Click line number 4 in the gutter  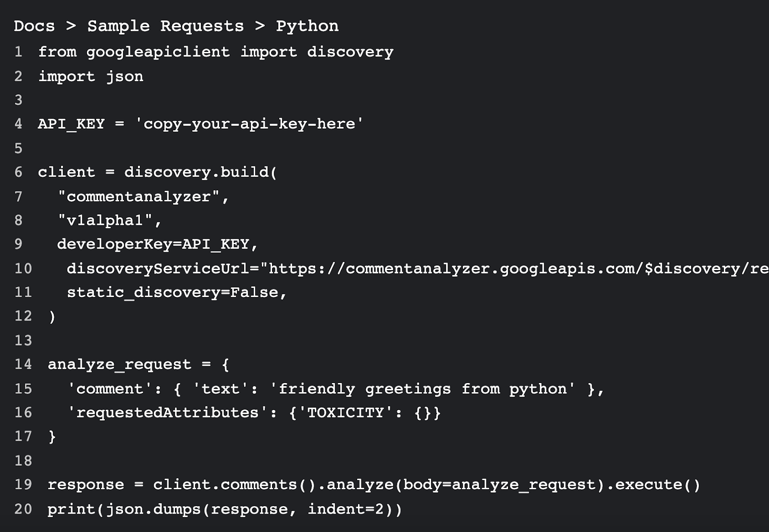(18, 124)
